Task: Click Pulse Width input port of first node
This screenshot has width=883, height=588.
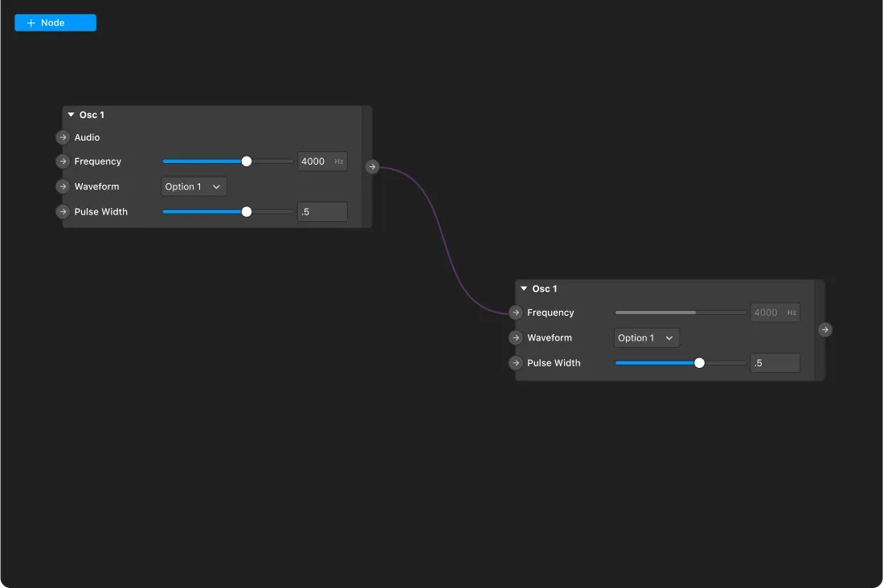Action: coord(63,212)
